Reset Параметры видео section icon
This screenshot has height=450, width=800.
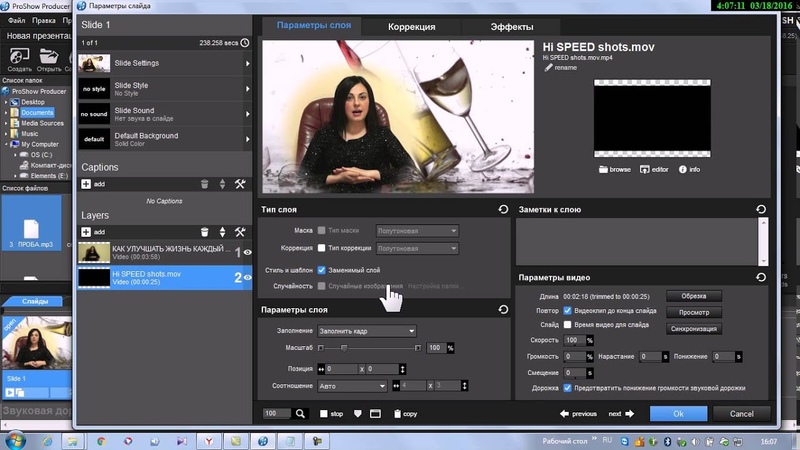pyautogui.click(x=761, y=277)
